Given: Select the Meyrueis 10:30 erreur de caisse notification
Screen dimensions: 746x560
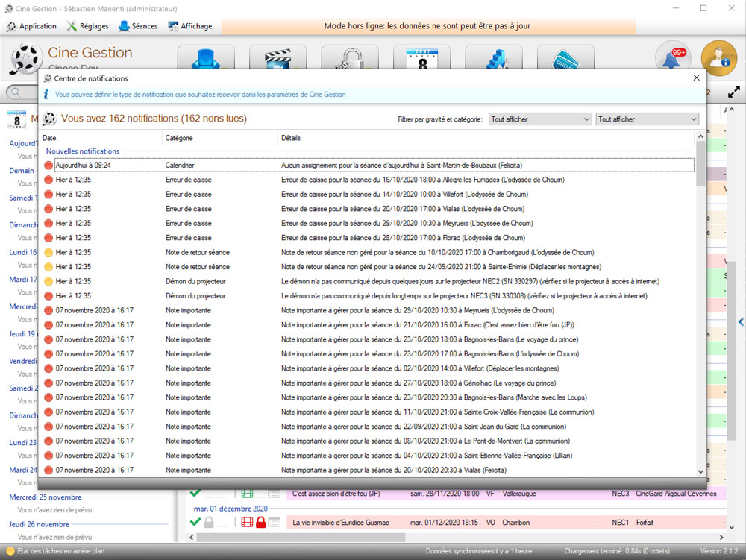Looking at the screenshot, I should (369, 224).
